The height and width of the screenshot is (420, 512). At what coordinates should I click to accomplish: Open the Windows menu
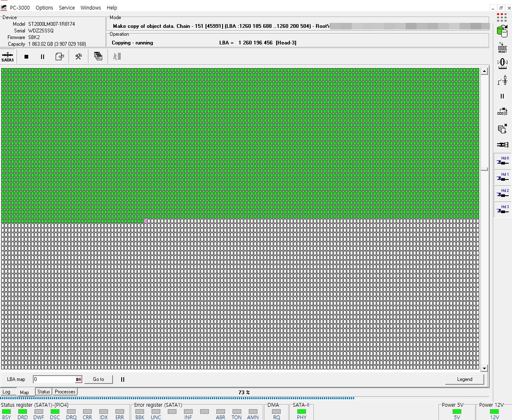coord(91,7)
